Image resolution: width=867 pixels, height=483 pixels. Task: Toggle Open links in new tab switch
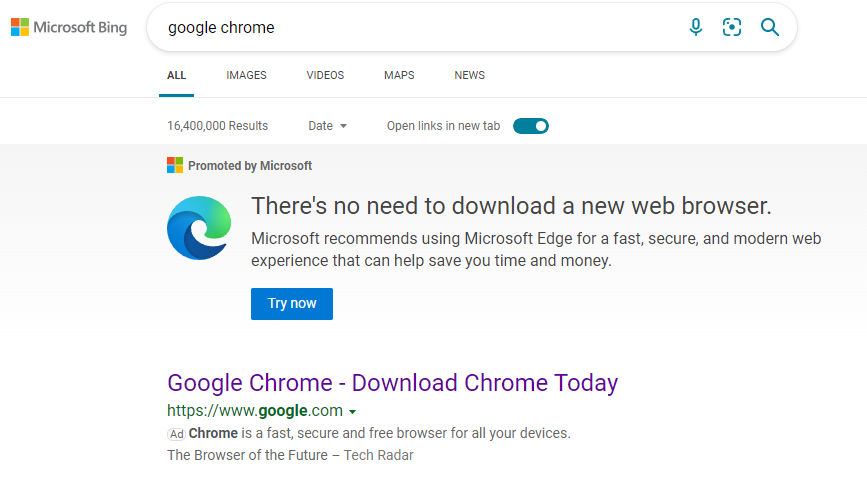point(531,126)
